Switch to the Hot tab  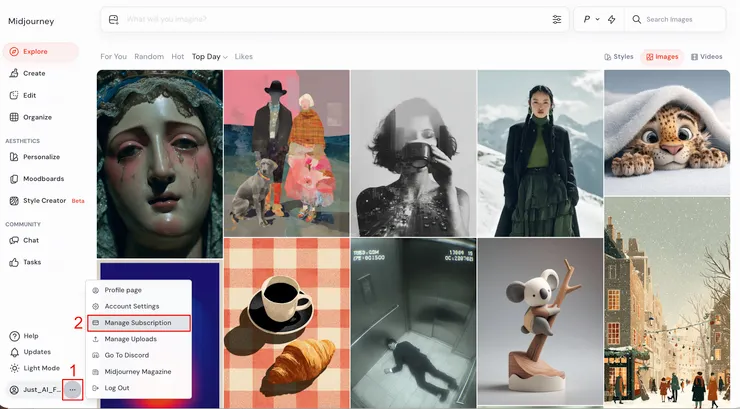[x=177, y=57]
